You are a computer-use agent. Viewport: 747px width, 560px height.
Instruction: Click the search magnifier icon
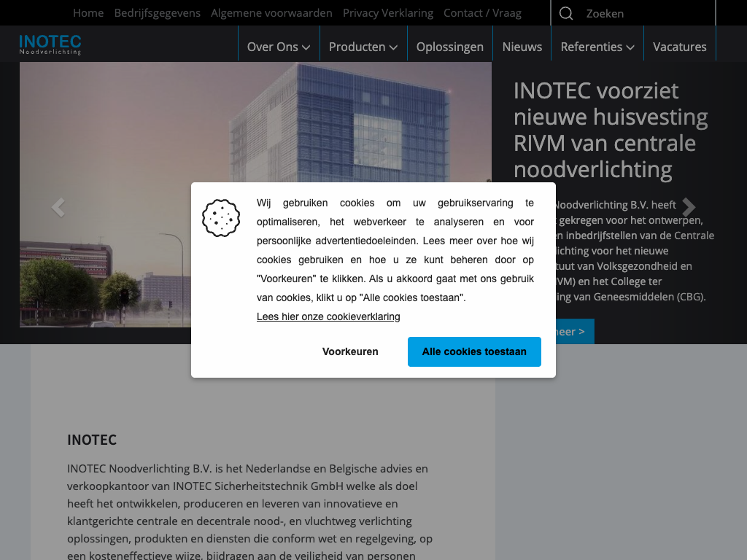[x=566, y=13]
